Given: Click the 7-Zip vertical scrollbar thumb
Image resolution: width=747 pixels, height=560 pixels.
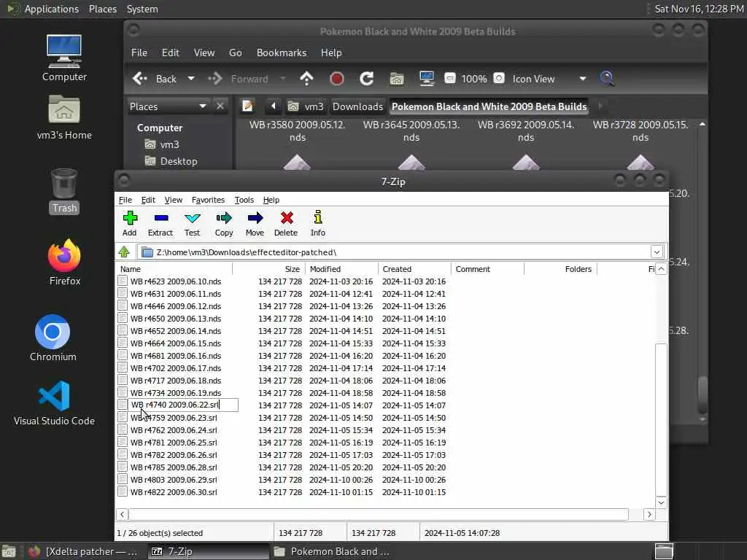Looking at the screenshot, I should (661, 419).
